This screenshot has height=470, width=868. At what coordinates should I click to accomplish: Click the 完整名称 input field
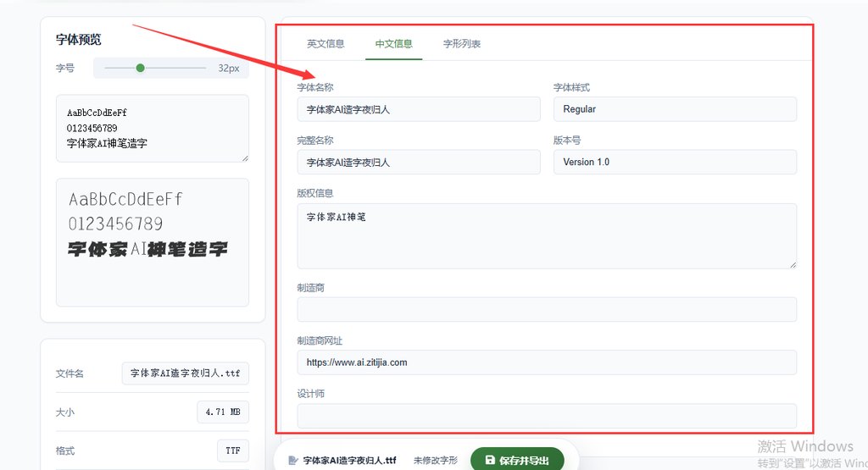(419, 162)
